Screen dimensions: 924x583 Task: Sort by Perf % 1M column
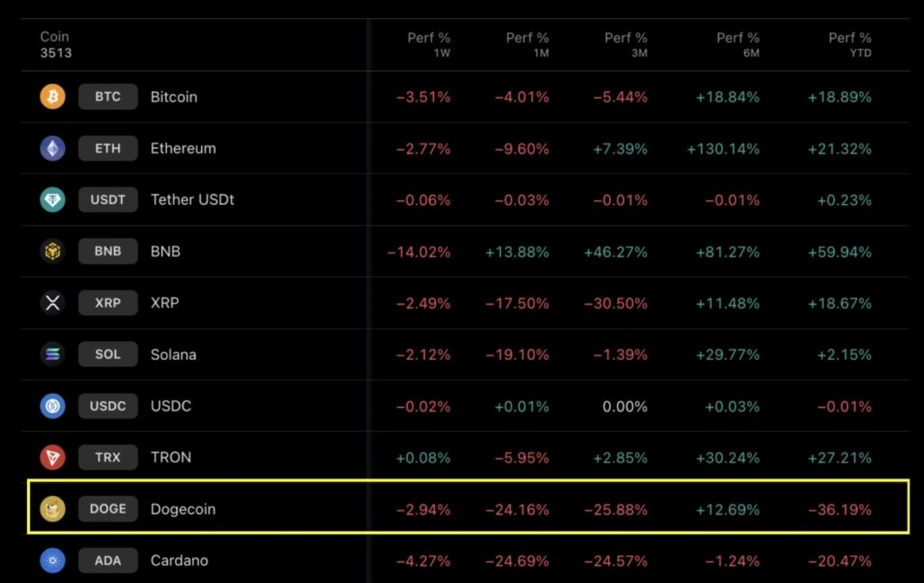tap(527, 44)
